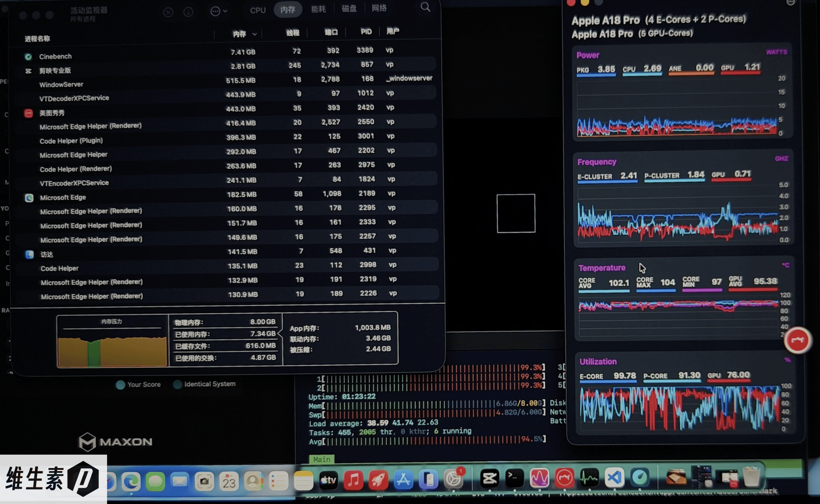Sort by 进程名称 column header
The image size is (820, 504).
pyautogui.click(x=37, y=39)
